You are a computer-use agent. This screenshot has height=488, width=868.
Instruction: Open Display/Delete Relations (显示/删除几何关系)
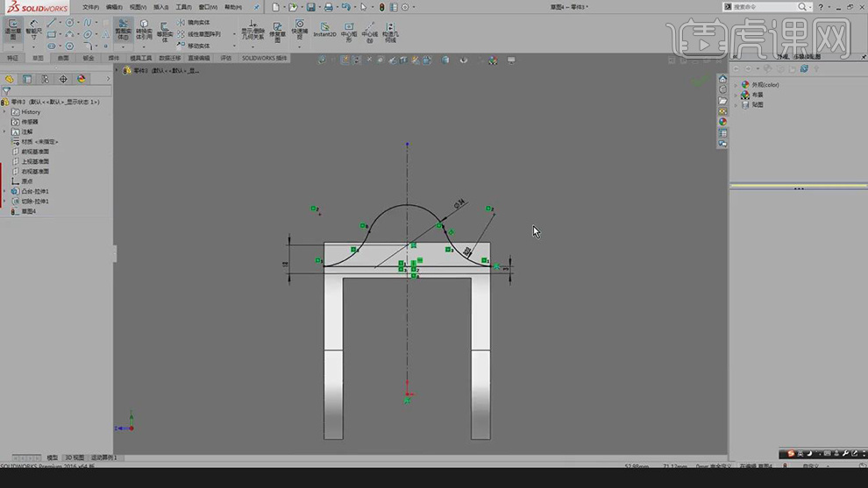click(253, 29)
